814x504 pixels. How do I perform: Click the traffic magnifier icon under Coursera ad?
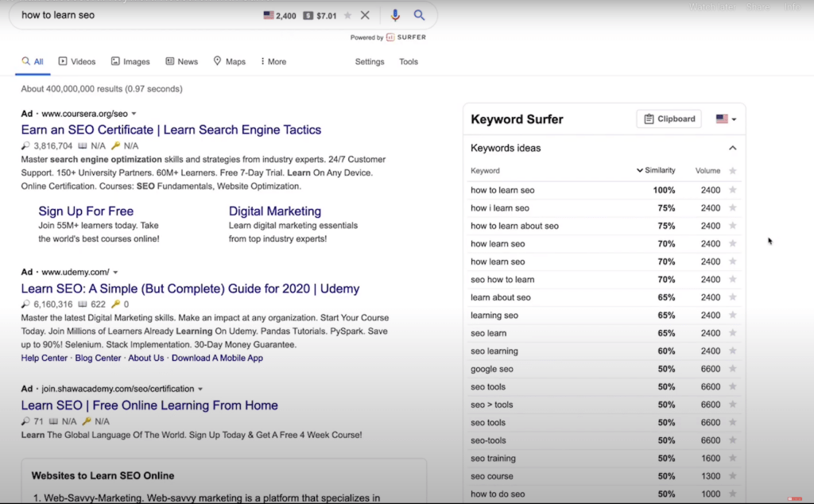[25, 145]
